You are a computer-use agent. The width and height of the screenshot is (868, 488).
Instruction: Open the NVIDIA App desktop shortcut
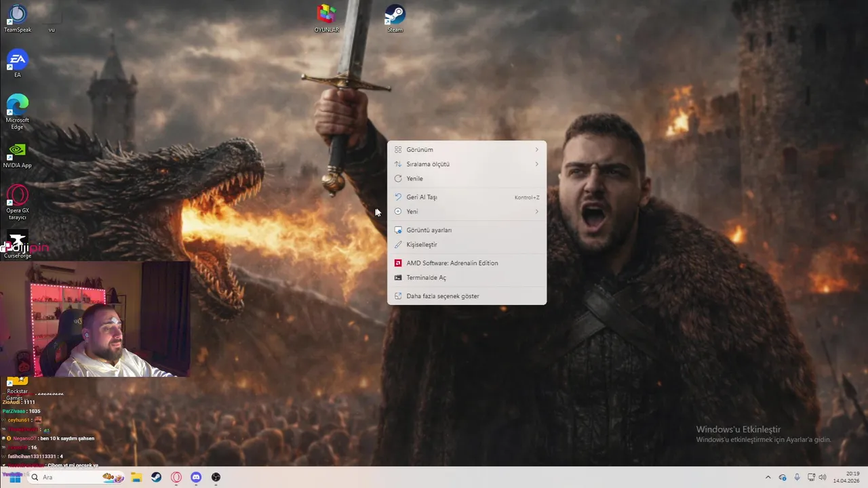[x=18, y=156]
